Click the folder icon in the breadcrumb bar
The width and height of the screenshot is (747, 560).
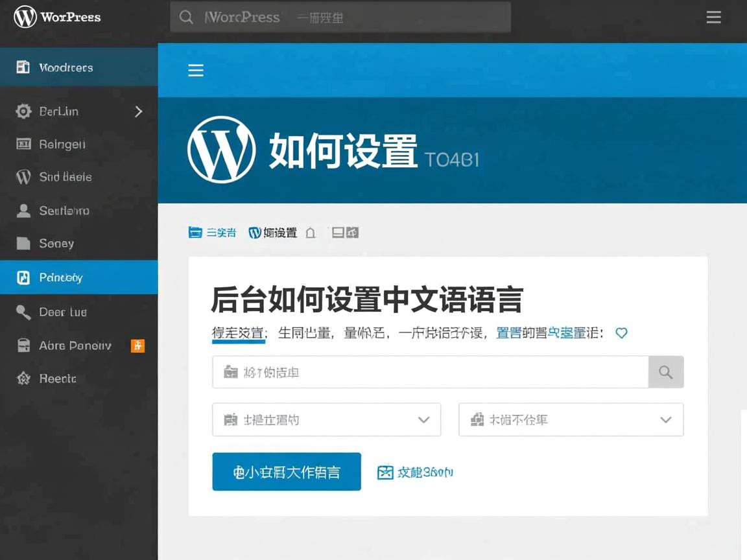pos(196,232)
